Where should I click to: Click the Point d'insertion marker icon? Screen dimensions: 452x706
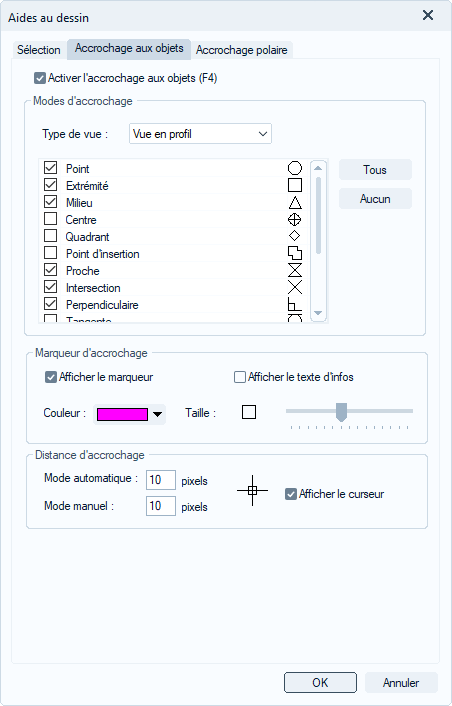[x=295, y=253]
